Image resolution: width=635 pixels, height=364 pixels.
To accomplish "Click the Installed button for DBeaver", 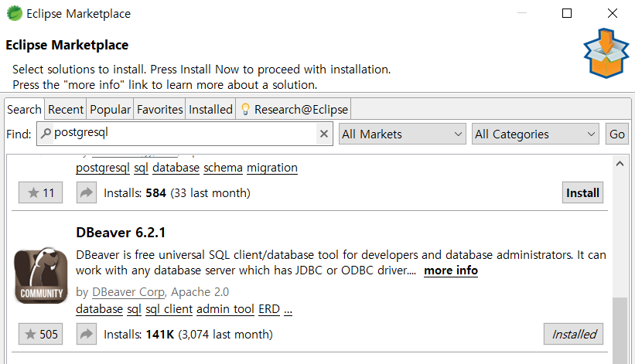I will (573, 334).
